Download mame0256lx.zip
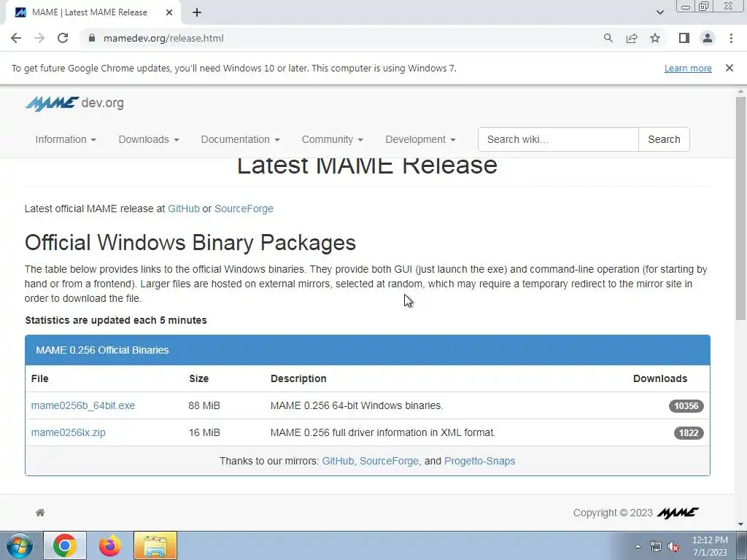Screen dimensions: 747x560 (68, 433)
